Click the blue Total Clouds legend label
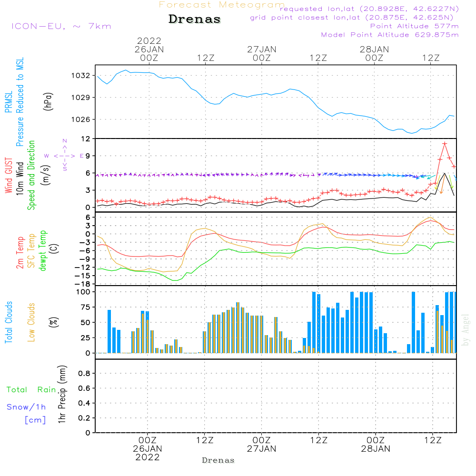Screen dimensions: 476x476 [x=9, y=322]
